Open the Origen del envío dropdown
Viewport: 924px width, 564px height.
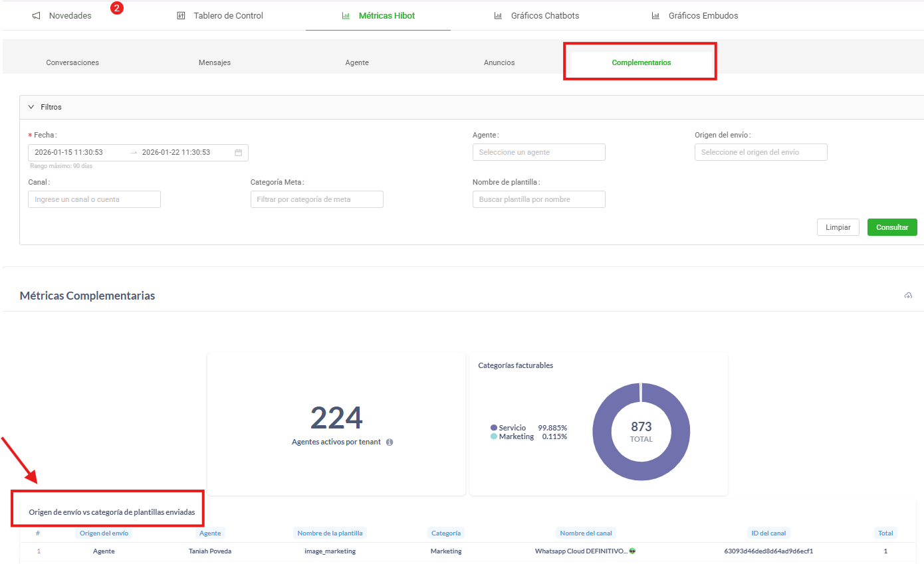pyautogui.click(x=760, y=152)
